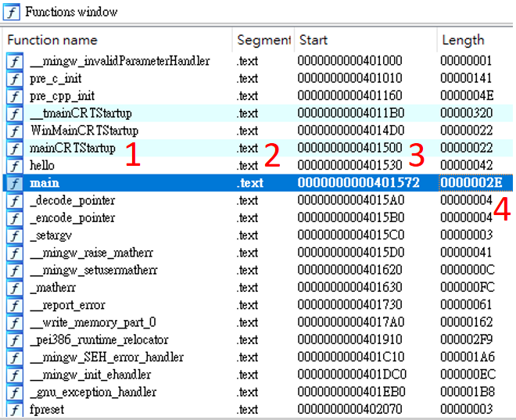This screenshot has width=516, height=420.
Task: Select the pre_cpp_init function name
Action: (x=63, y=96)
